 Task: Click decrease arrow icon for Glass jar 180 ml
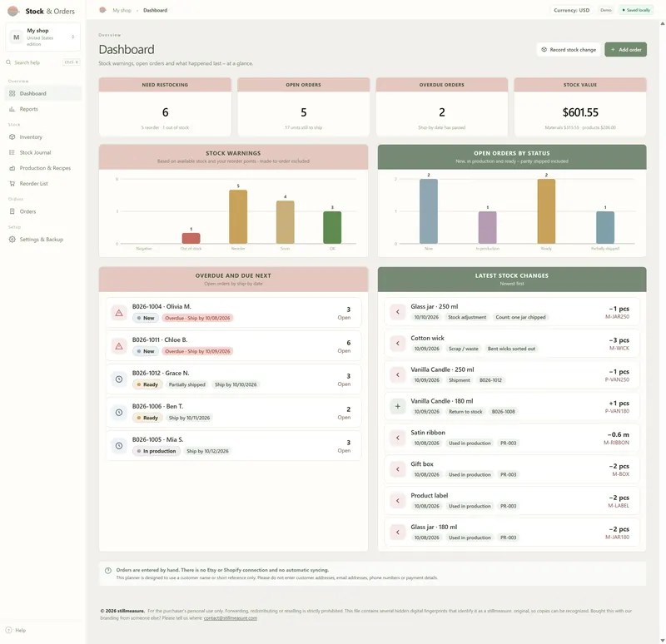(x=398, y=532)
